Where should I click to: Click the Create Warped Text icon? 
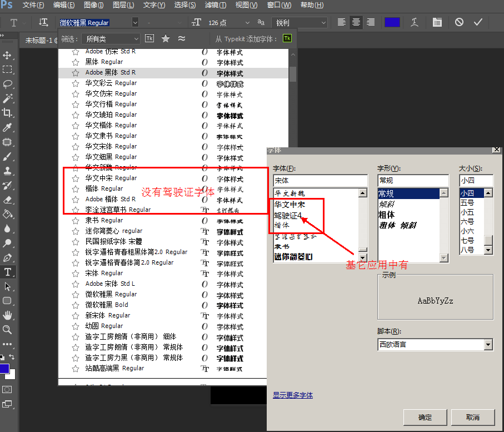tap(415, 22)
